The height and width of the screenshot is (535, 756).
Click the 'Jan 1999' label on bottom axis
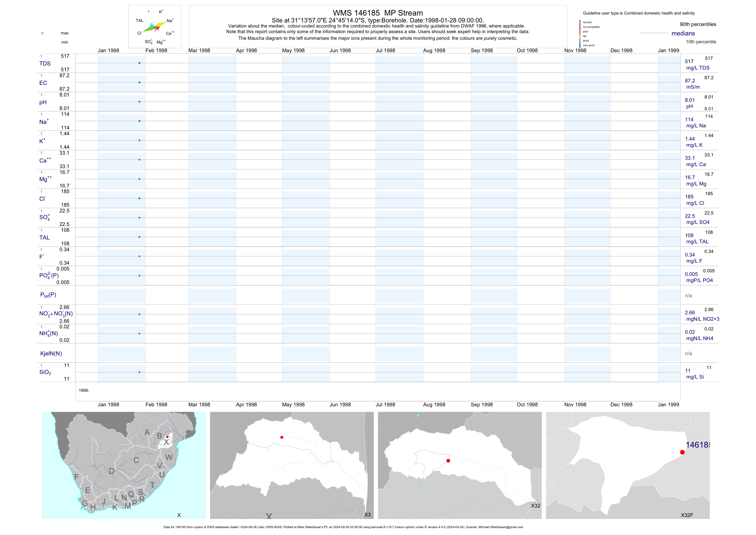[668, 405]
